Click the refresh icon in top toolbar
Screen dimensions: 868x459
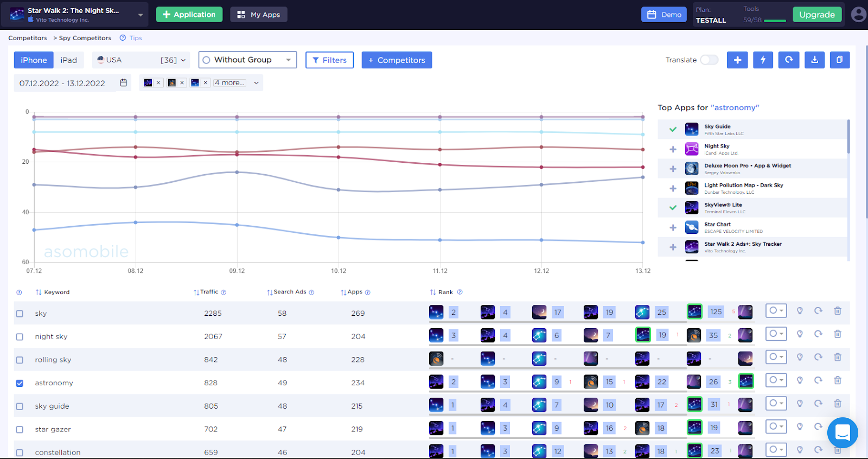pos(789,60)
